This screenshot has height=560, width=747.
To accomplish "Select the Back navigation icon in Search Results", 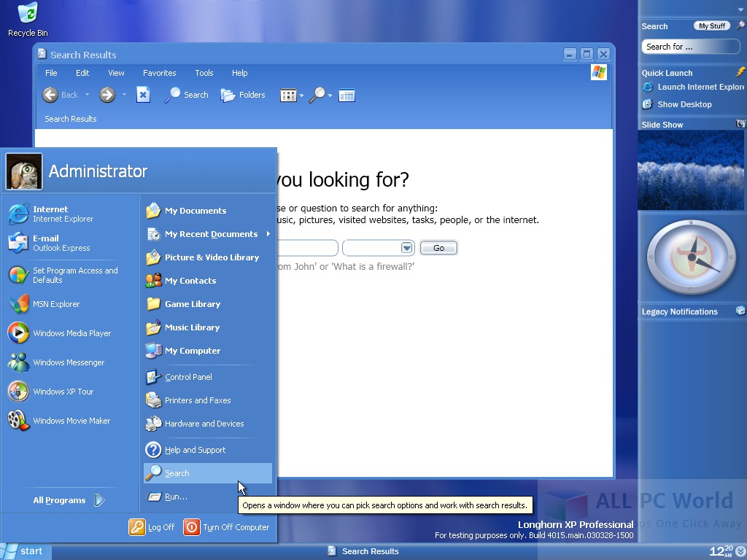I will click(x=50, y=95).
